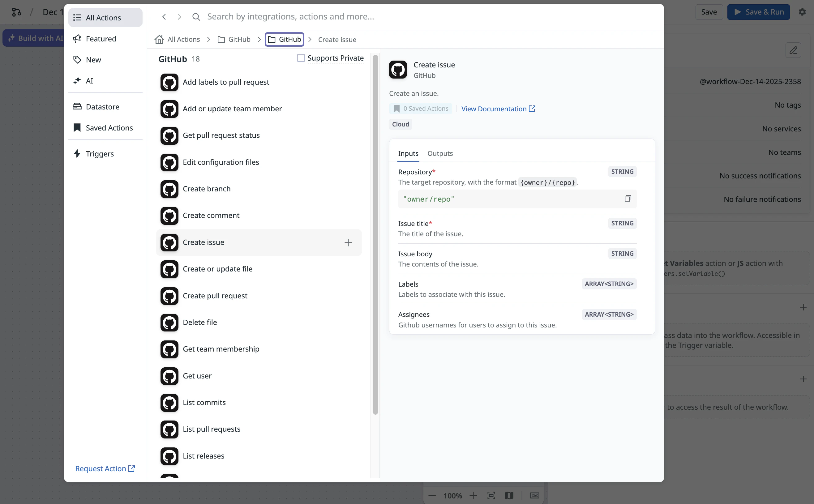Click the lower plus in workflow panel
Screen dimensions: 814x504
tap(803, 379)
